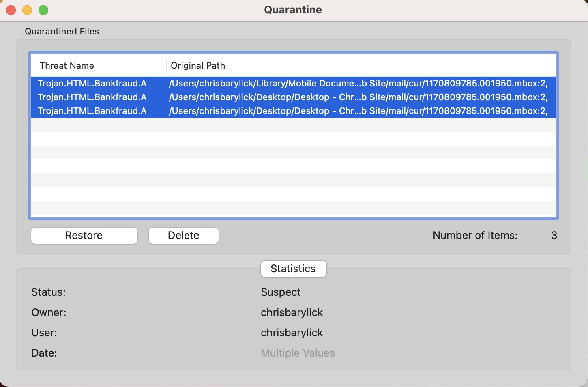The width and height of the screenshot is (588, 387).
Task: Open the Statistics tab
Action: (x=293, y=269)
